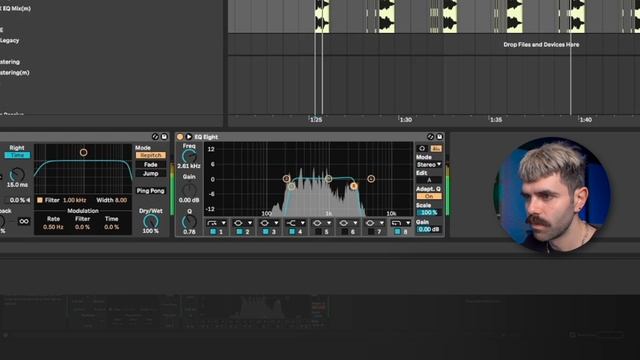Select the EQ band 8 node right of curve

[x=371, y=179]
